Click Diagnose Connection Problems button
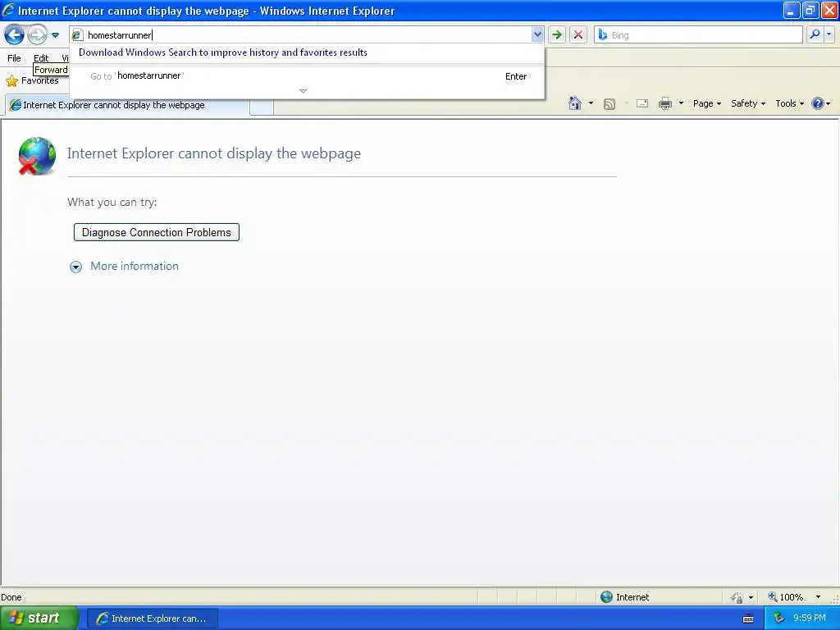 click(157, 232)
